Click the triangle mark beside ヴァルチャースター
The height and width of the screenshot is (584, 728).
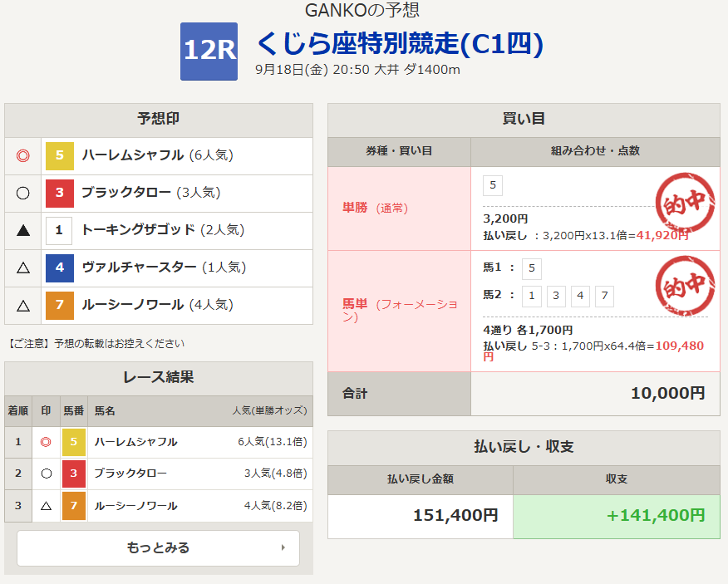pos(22,267)
